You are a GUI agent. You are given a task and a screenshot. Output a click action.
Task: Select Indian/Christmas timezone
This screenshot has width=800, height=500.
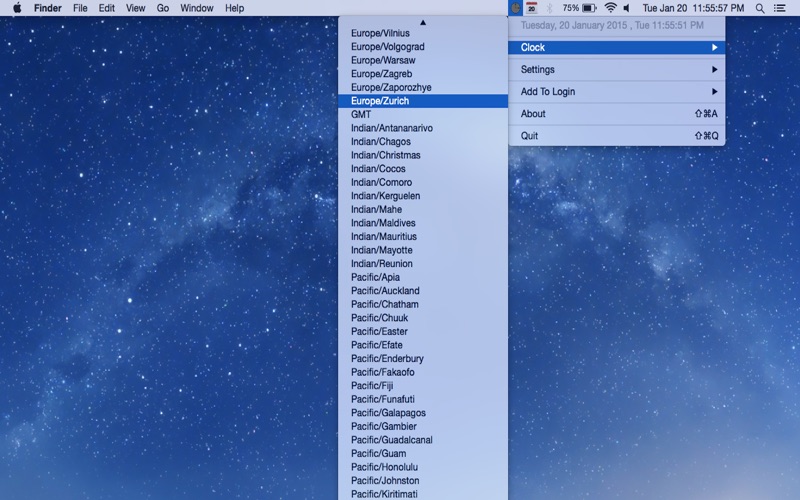pyautogui.click(x=423, y=155)
